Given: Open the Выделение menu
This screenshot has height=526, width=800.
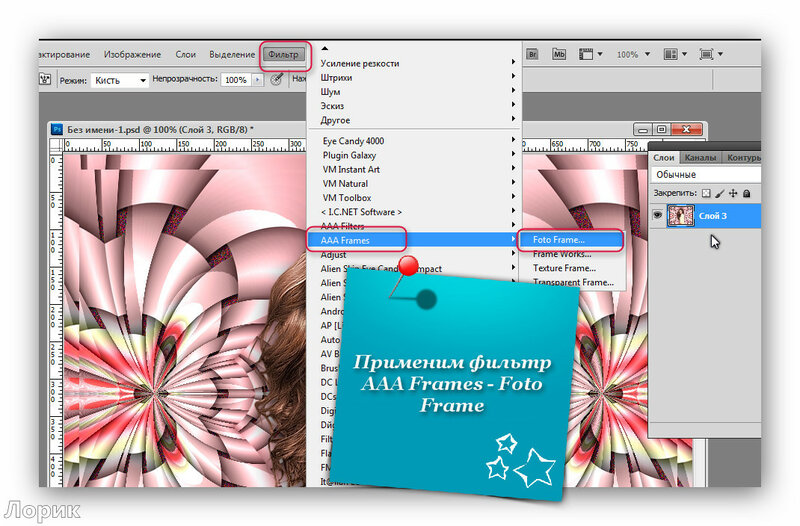Looking at the screenshot, I should click(x=232, y=55).
